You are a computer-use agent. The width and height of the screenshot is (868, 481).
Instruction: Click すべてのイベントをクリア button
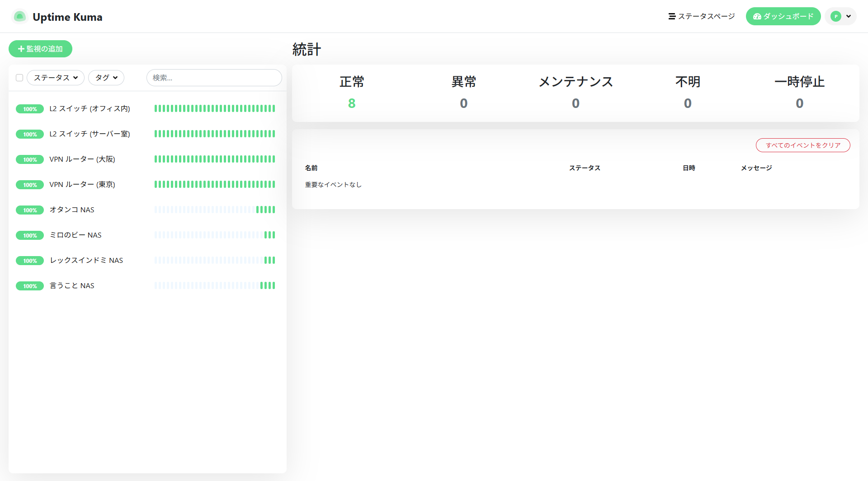tap(803, 145)
